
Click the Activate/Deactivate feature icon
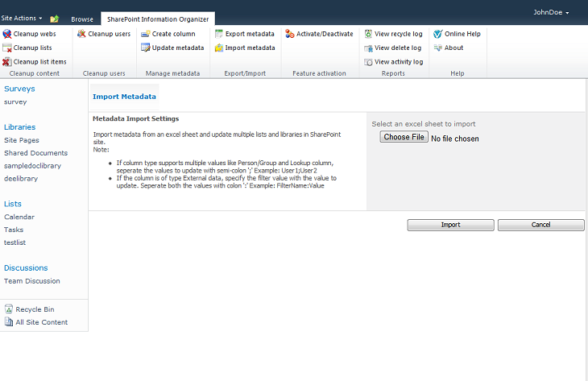click(289, 34)
